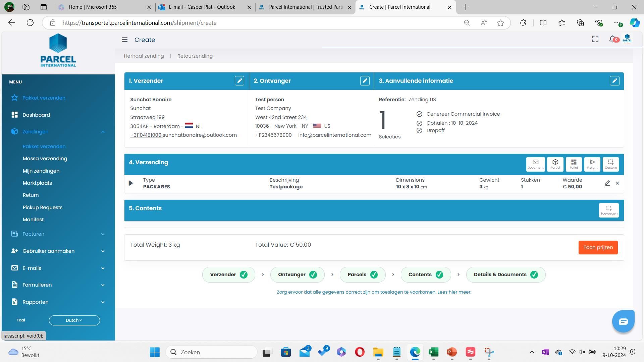Edit the Ontvanger section pencil icon
644x362 pixels.
[365, 81]
